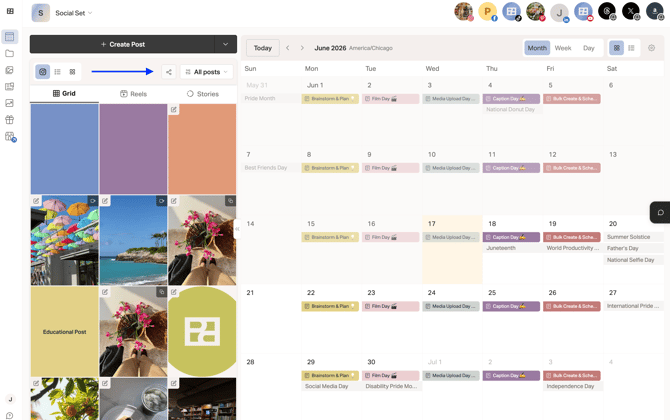
Task: Open the calendar icon in left sidebar
Action: point(9,37)
